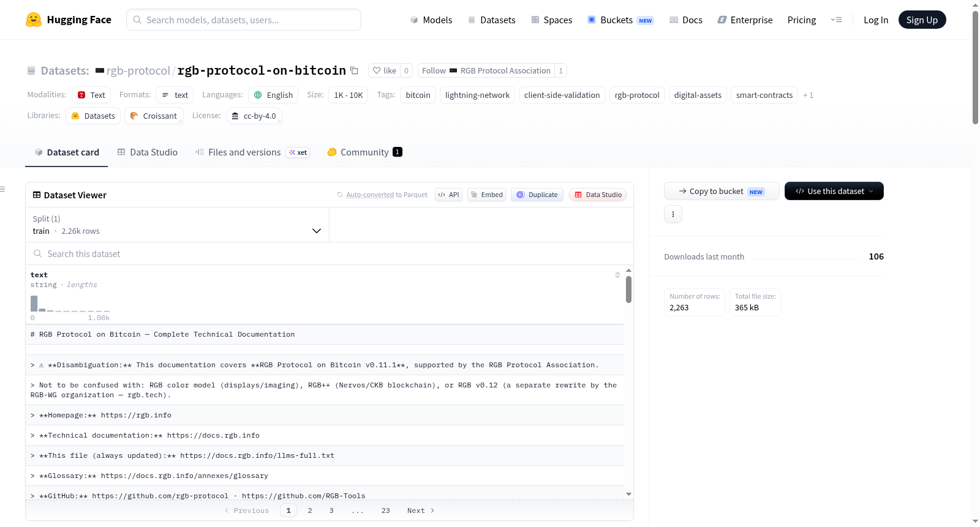Select the Glossary row in the viewer
The width and height of the screenshot is (980, 527).
325,476
